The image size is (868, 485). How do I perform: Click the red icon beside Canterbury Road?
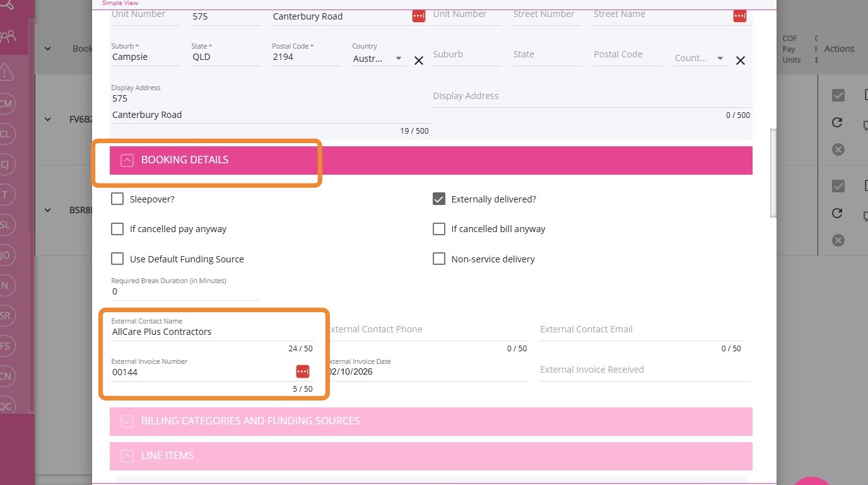(x=419, y=16)
